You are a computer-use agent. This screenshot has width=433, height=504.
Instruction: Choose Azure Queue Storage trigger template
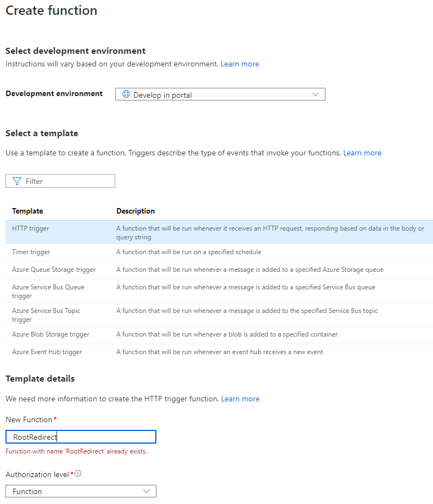(x=54, y=270)
